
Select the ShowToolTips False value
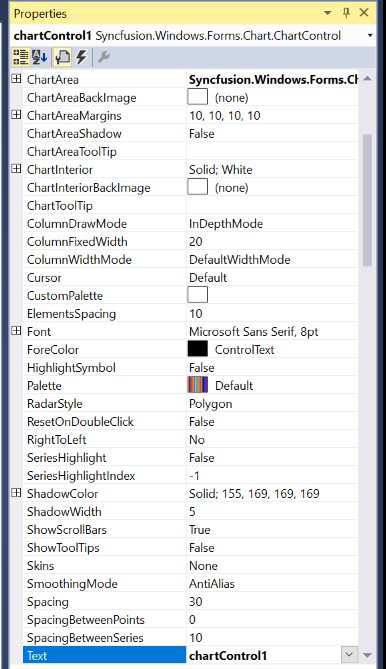pyautogui.click(x=272, y=547)
